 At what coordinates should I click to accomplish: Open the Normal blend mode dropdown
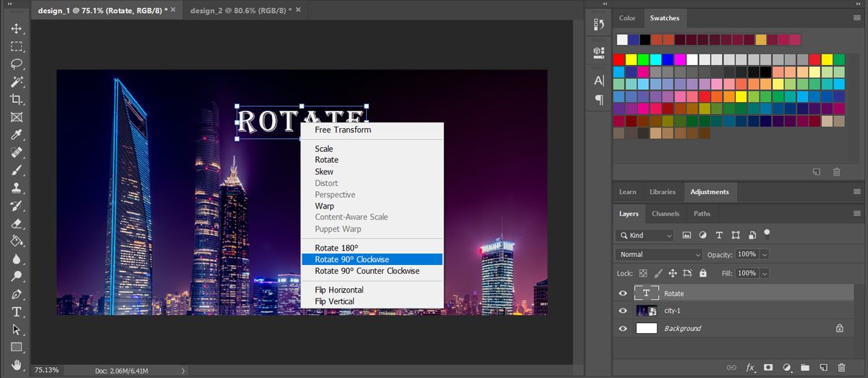point(659,255)
